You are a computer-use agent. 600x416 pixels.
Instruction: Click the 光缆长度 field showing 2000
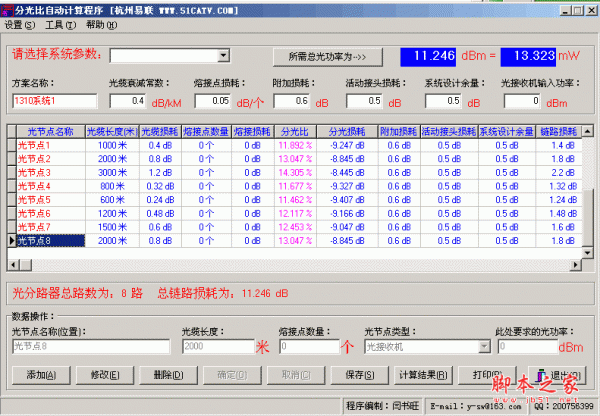point(218,347)
